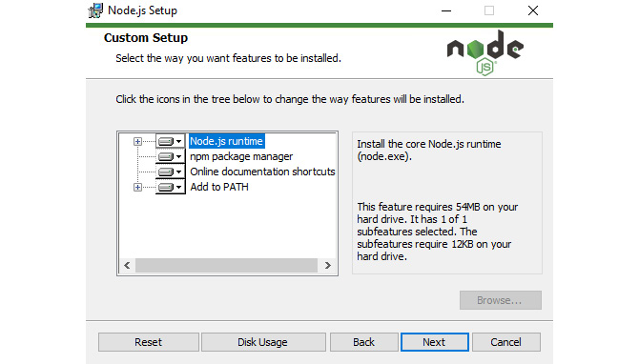Open Online documentation shortcuts drive icon
Screen dimensions: 639x364
tap(171, 172)
